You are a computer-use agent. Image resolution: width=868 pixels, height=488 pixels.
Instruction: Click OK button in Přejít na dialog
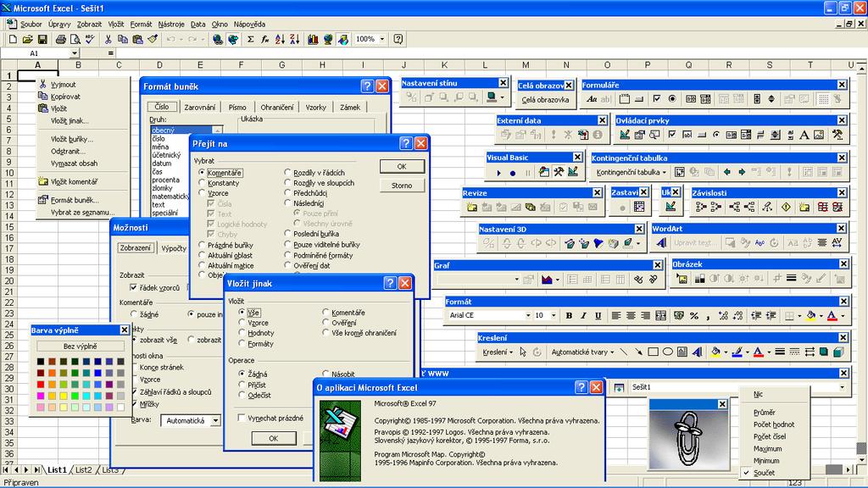402,166
